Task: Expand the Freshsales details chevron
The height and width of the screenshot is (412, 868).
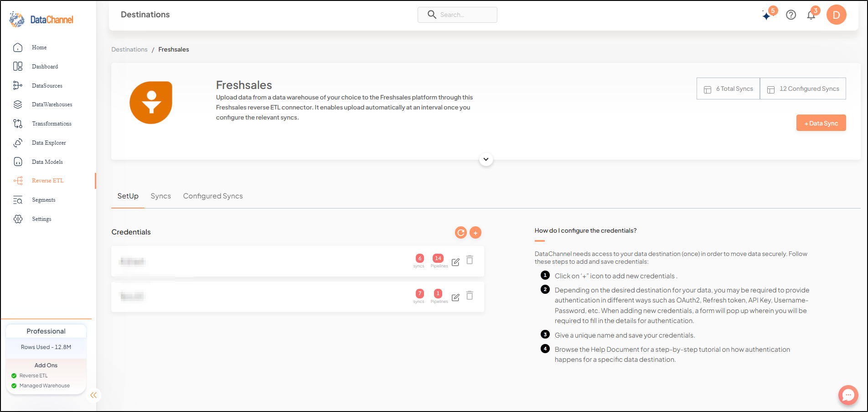Action: coord(486,159)
